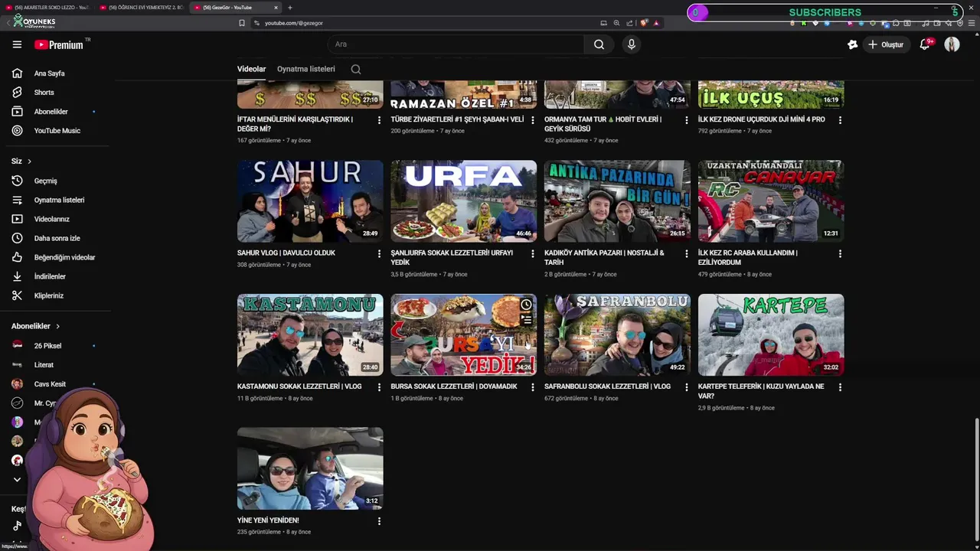Add Bursa video to queue icon
980x551 pixels.
pyautogui.click(x=526, y=320)
